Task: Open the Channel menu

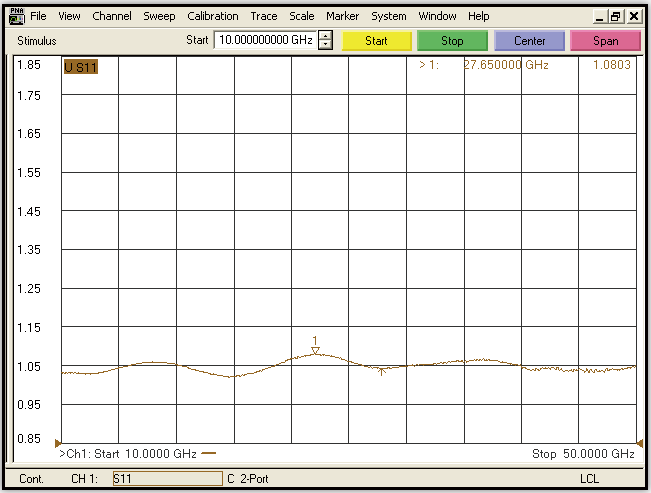Action: click(112, 16)
